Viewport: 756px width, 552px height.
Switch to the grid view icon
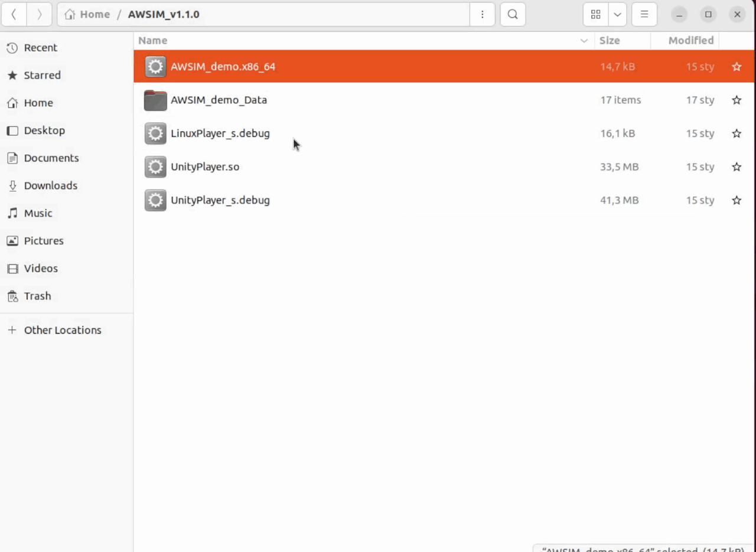595,14
